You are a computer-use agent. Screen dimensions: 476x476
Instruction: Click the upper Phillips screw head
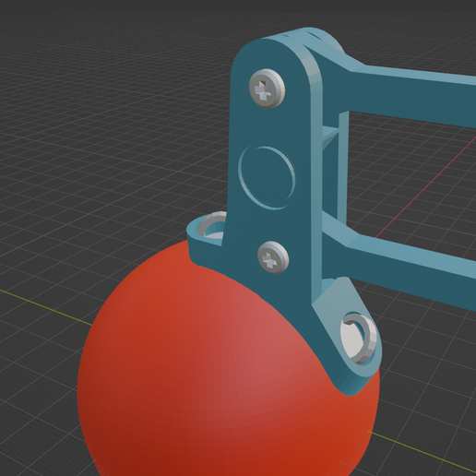click(267, 89)
